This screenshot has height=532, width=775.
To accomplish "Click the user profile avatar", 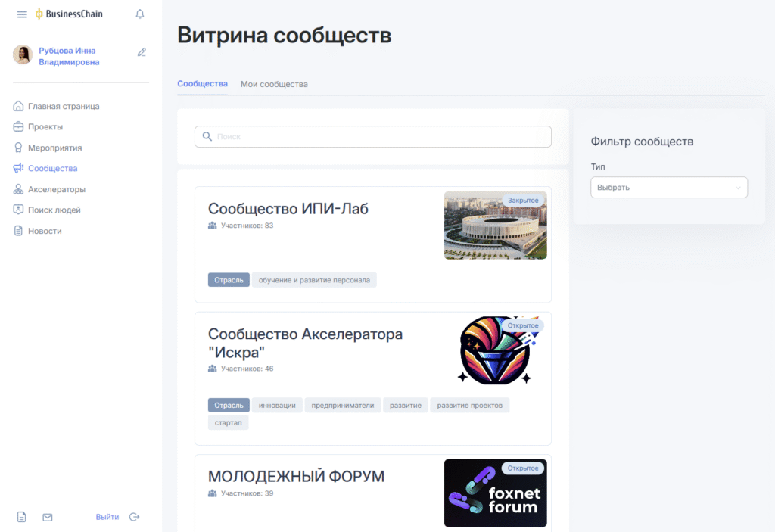I will 23,54.
